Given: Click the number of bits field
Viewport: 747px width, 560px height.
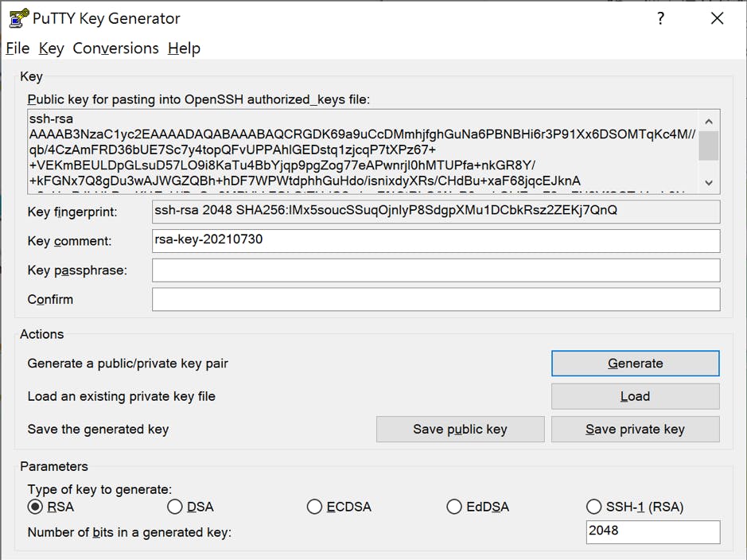Looking at the screenshot, I should (x=652, y=531).
